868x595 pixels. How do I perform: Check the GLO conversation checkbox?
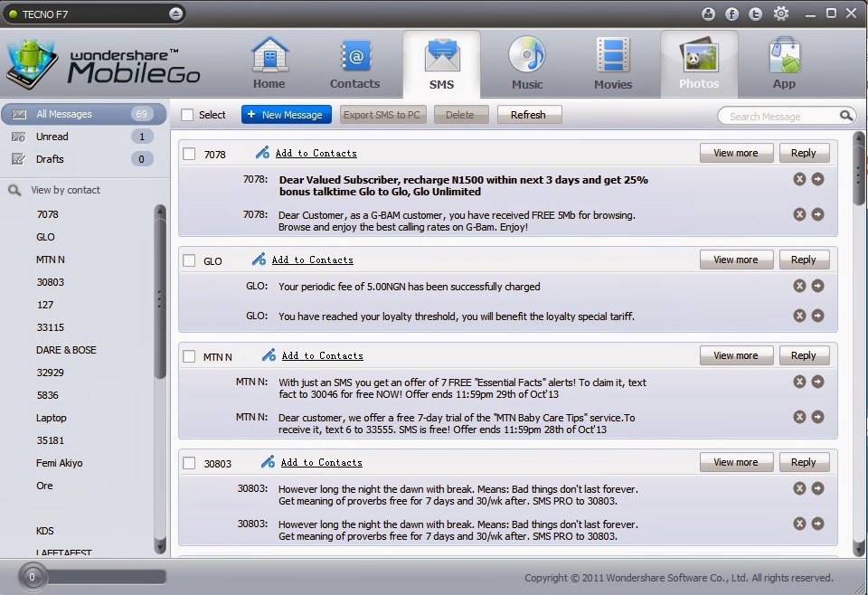[189, 260]
